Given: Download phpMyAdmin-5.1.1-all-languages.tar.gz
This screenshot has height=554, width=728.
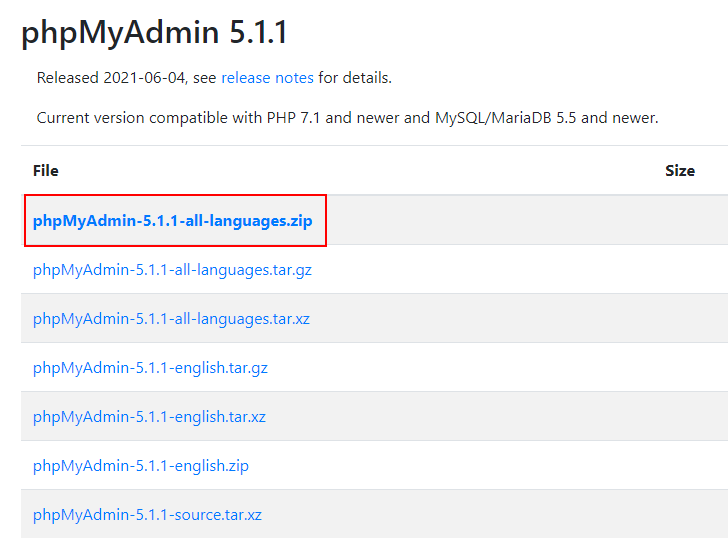Looking at the screenshot, I should (x=172, y=270).
